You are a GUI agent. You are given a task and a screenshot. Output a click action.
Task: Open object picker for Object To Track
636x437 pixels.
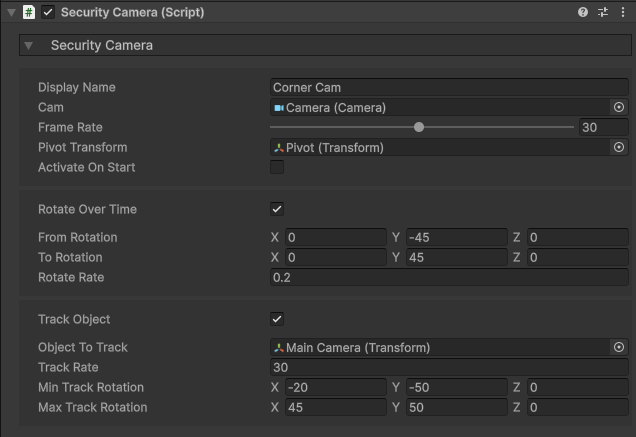point(619,347)
